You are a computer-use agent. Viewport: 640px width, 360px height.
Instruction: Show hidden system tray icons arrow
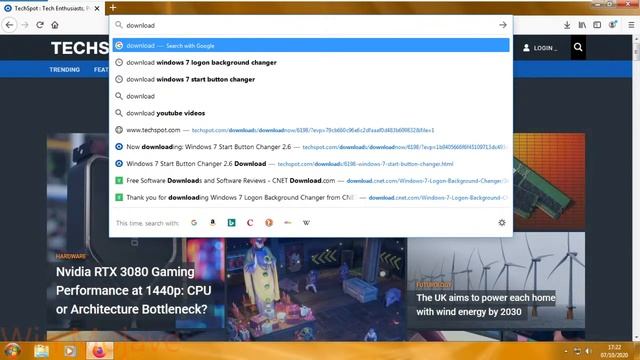click(x=566, y=351)
